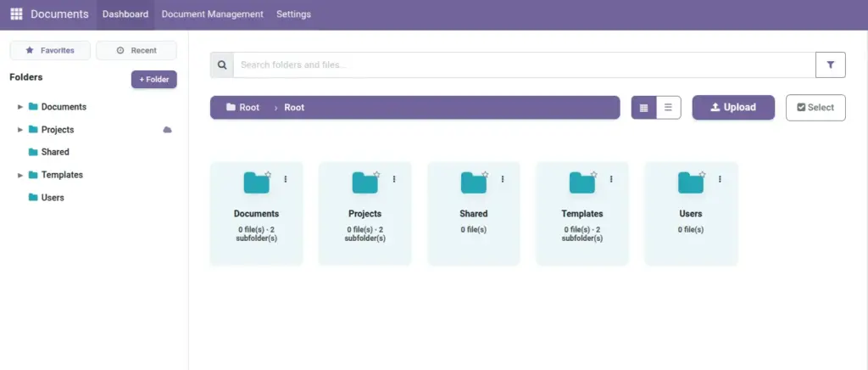Open options menu on Documents card
This screenshot has width=868, height=370.
(286, 179)
